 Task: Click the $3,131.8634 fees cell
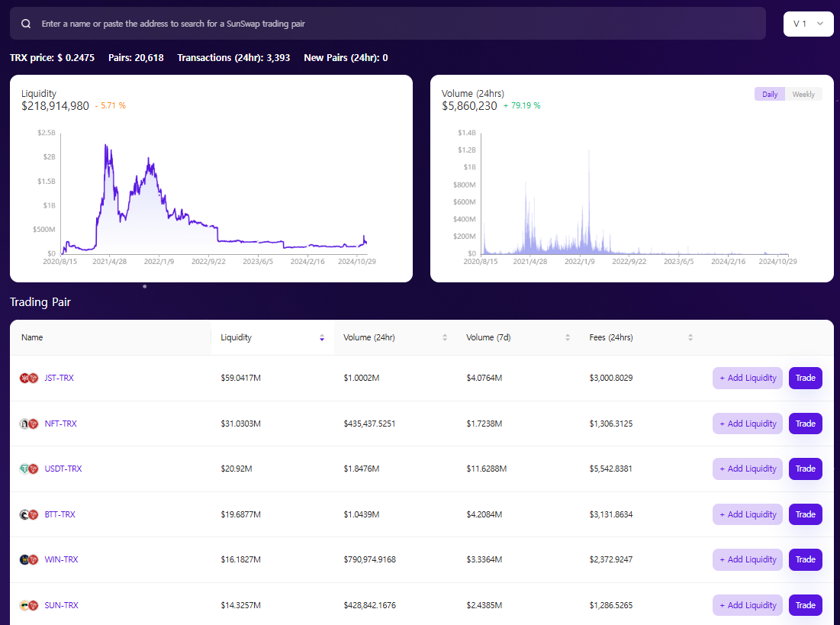[611, 514]
